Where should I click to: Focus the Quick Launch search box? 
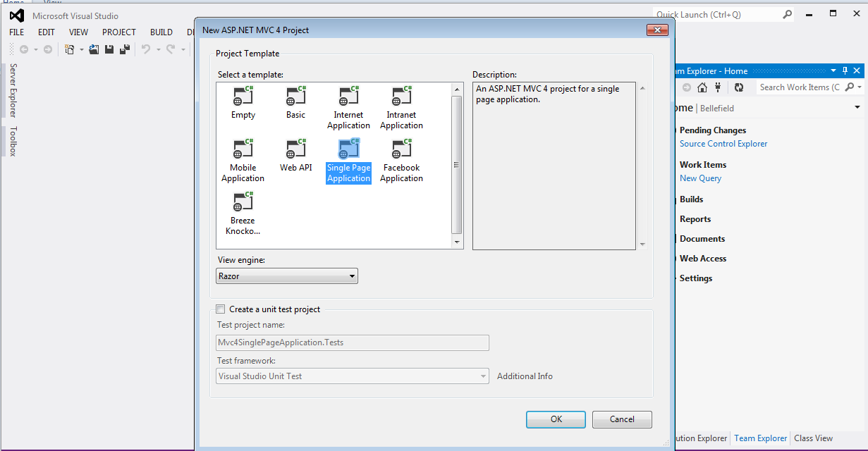coord(717,14)
